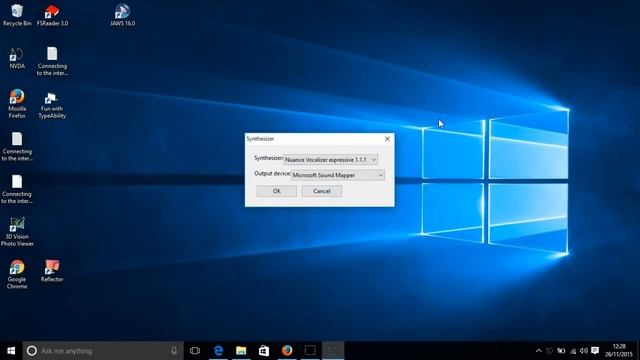Select the JAWS 16.0 desktop shortcut
Screen dimensions: 640x360
(x=122, y=15)
